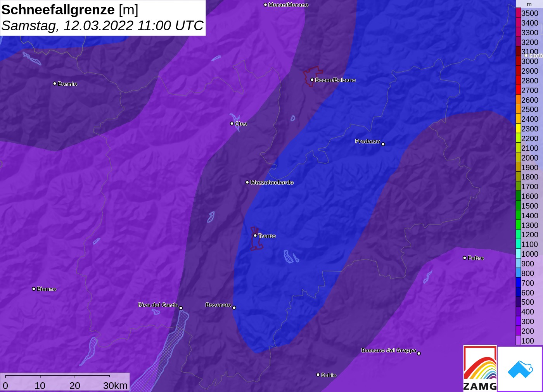Click the 500 m legend swatch

(x=518, y=302)
